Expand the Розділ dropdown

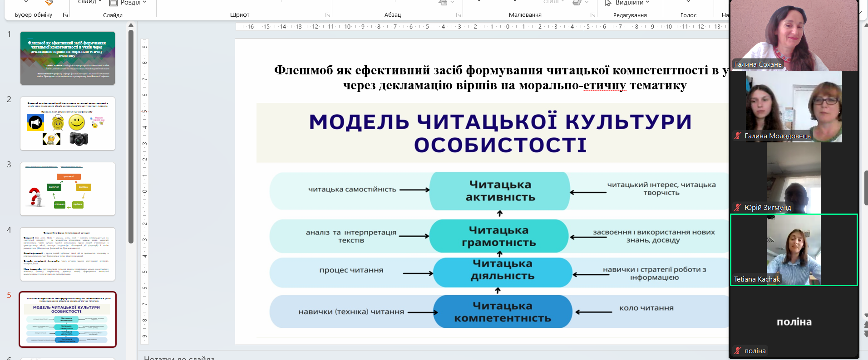pyautogui.click(x=144, y=3)
